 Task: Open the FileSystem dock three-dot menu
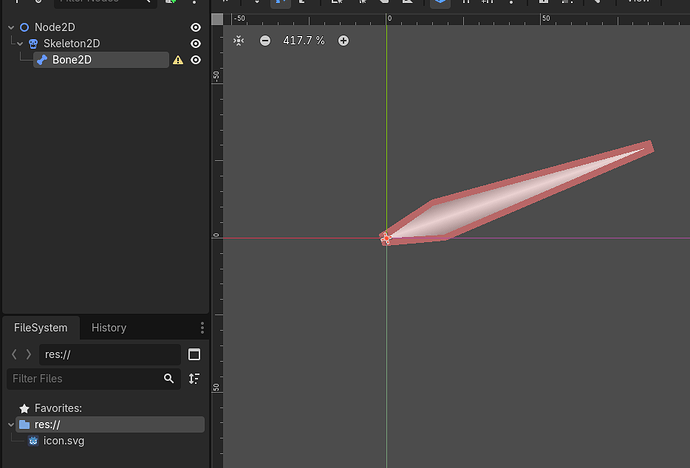coord(202,328)
